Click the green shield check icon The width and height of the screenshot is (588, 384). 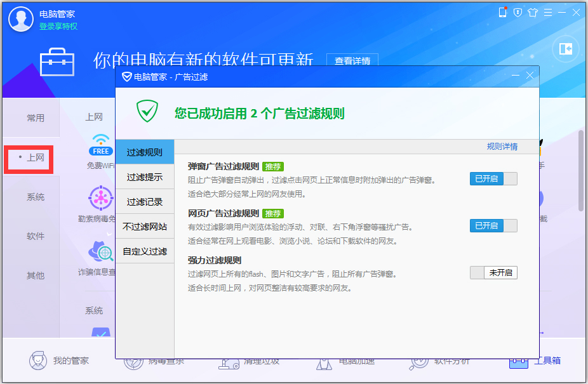pyautogui.click(x=147, y=111)
